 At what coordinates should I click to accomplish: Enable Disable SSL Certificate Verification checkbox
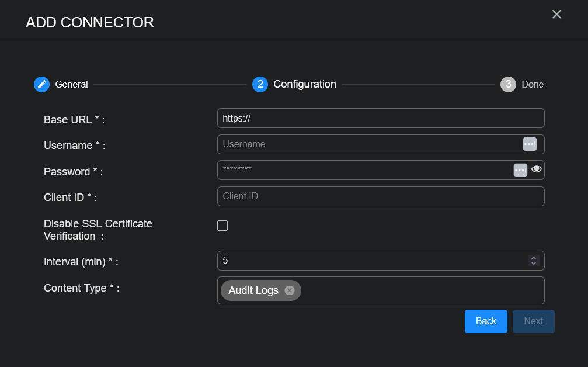click(x=222, y=226)
